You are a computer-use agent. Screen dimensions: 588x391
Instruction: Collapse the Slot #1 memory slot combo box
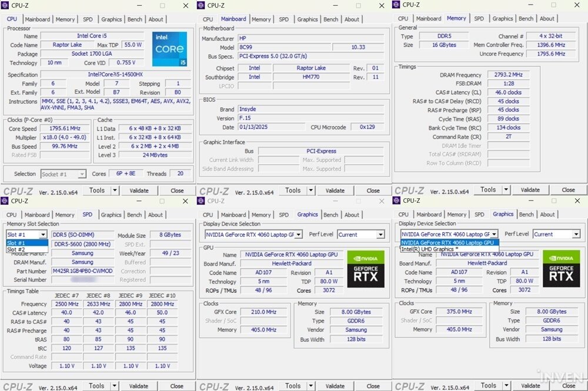[43, 235]
